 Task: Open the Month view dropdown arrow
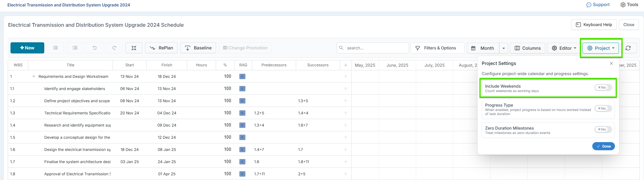[x=503, y=48]
